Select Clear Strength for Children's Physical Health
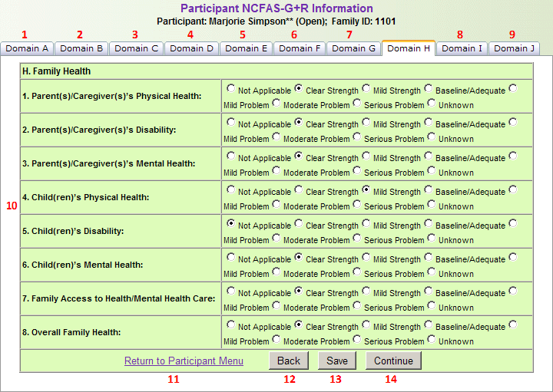 299,189
